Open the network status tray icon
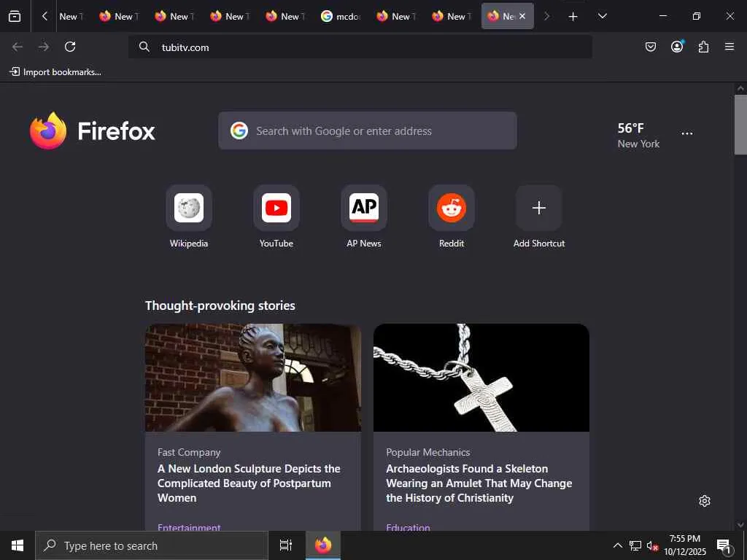The image size is (747, 560). tap(635, 545)
